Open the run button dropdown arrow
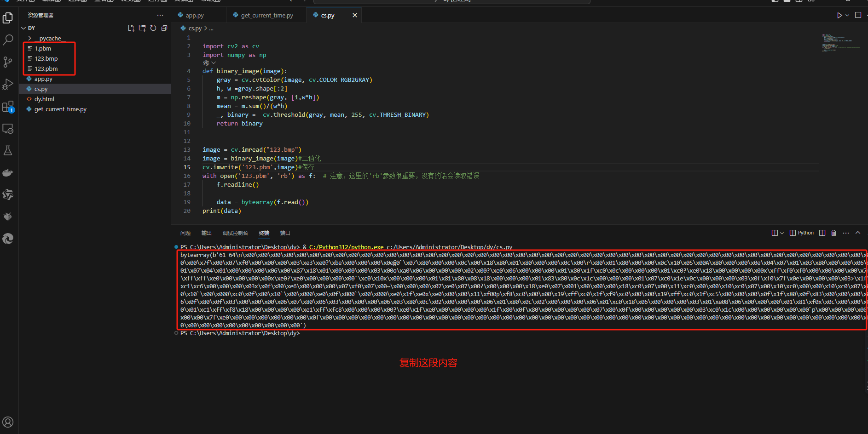The image size is (868, 434). point(847,15)
